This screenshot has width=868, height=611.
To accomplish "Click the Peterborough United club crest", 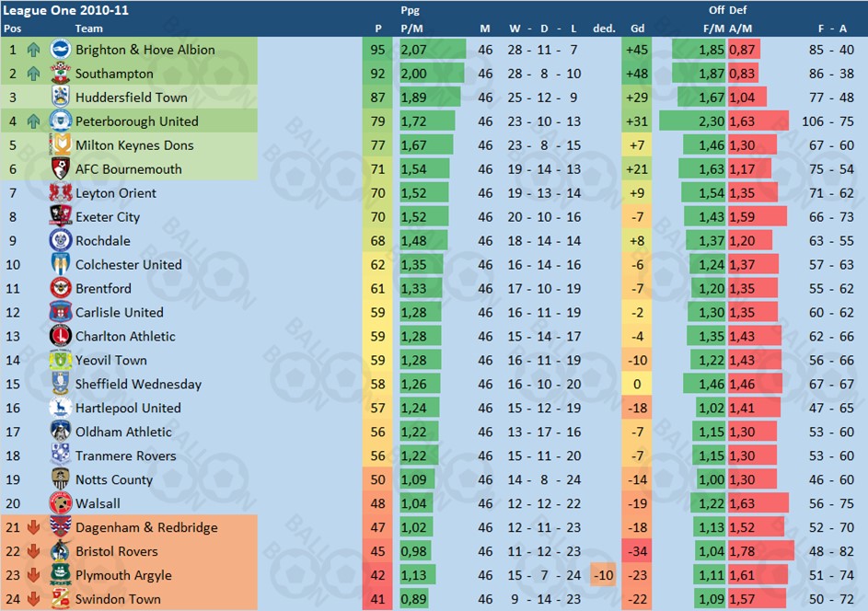I will pos(61,121).
